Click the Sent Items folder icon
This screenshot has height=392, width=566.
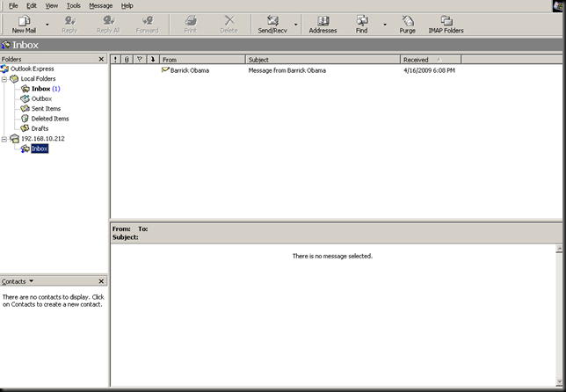[x=25, y=109]
